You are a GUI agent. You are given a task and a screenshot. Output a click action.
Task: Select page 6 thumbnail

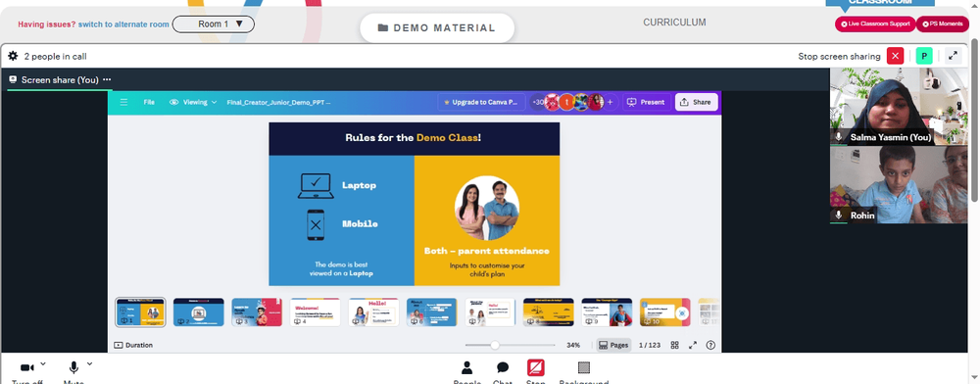pos(432,312)
